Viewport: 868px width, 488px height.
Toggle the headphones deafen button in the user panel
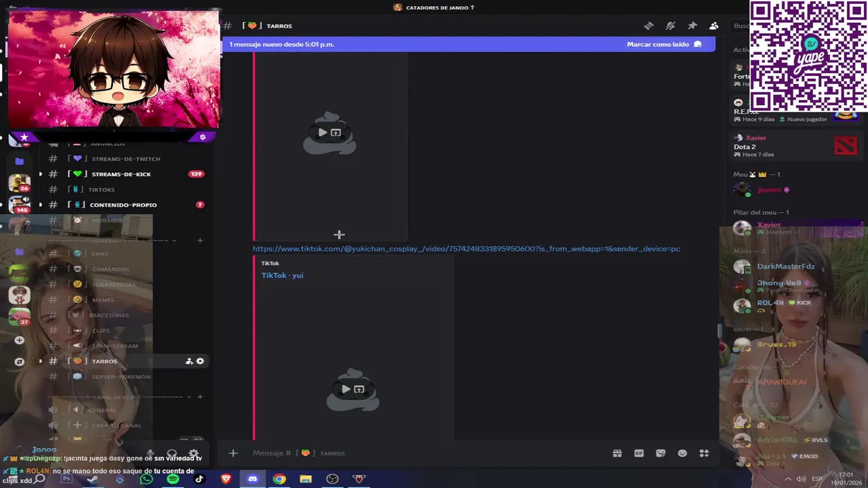coord(172,453)
